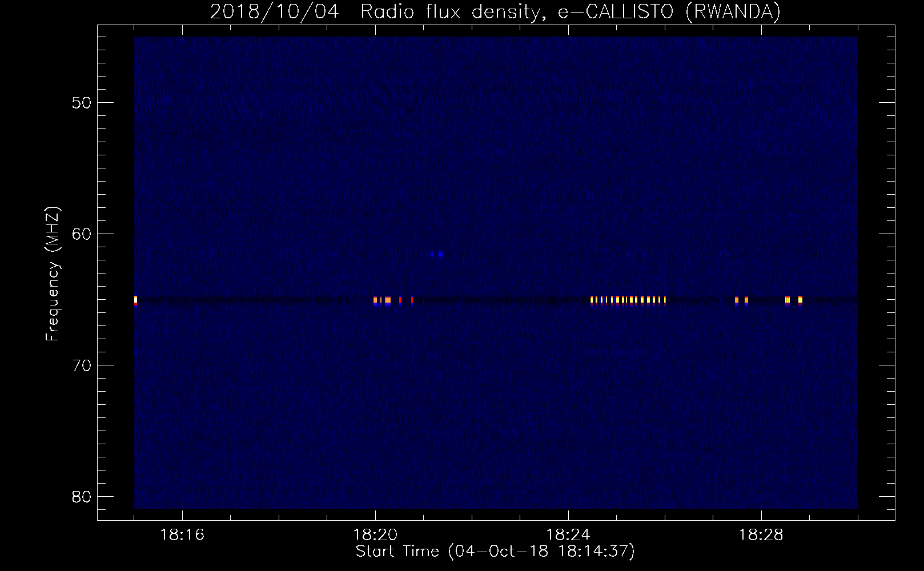
Task: Click the 18:16 time tick label
Action: click(182, 536)
